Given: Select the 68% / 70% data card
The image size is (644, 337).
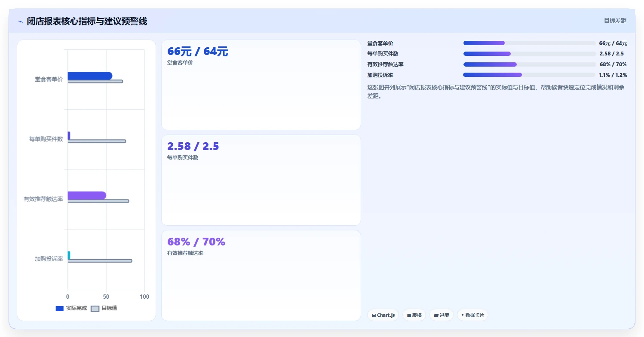Looking at the screenshot, I should (x=261, y=276).
